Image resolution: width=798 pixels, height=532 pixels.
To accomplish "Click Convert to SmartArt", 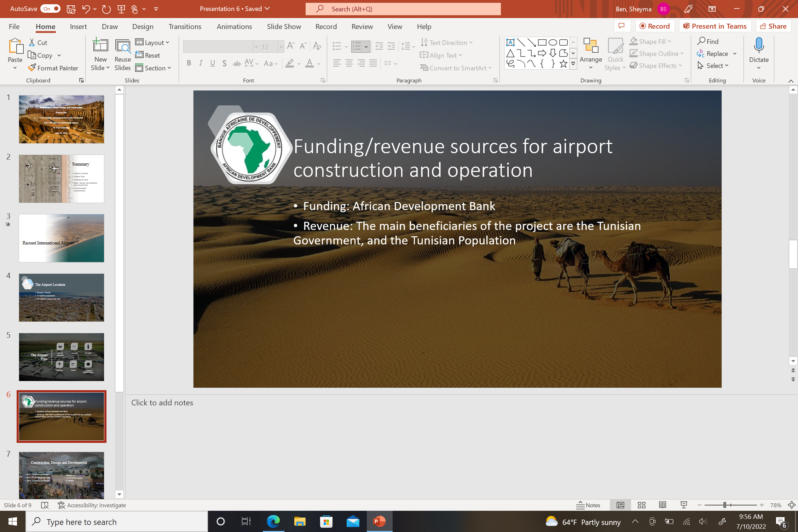I will [456, 68].
